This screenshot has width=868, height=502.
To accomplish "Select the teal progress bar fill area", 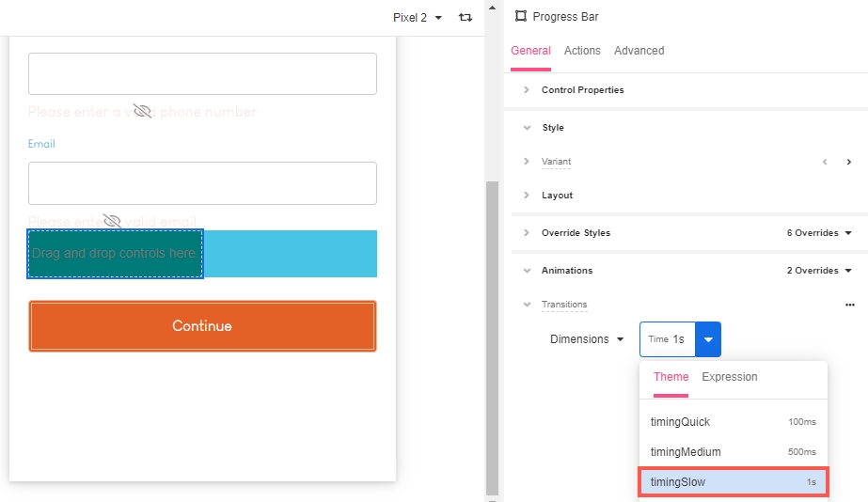I will click(115, 254).
